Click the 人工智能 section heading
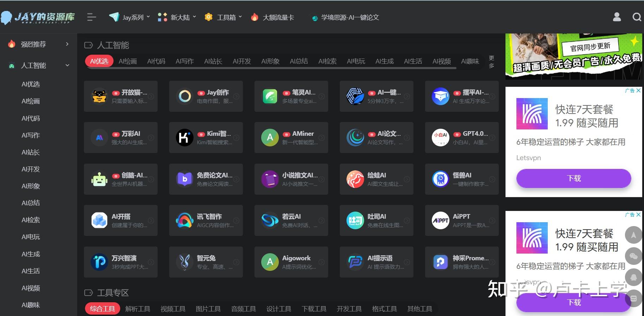644x316 pixels. pos(113,45)
